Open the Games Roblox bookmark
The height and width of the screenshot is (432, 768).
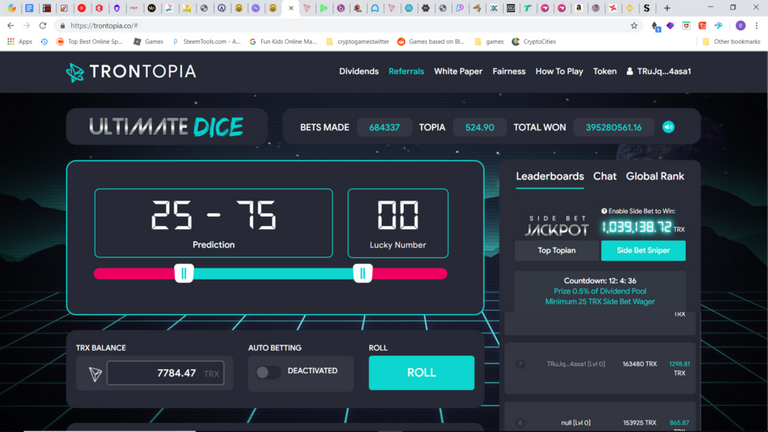(148, 42)
